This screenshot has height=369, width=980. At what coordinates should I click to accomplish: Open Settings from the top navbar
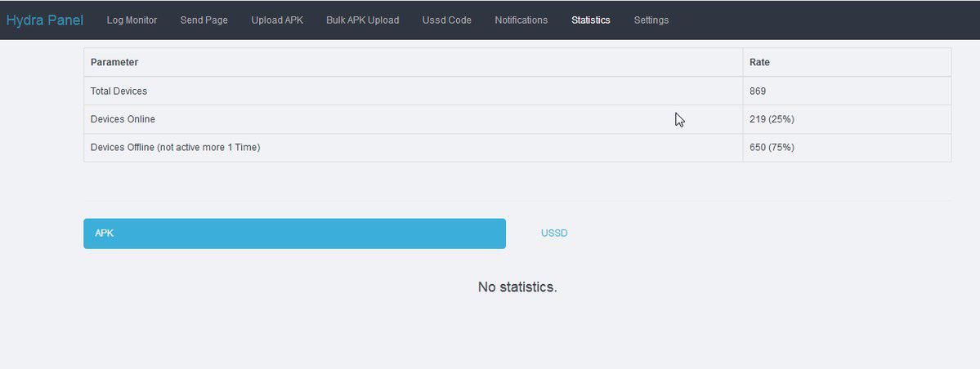coord(651,20)
